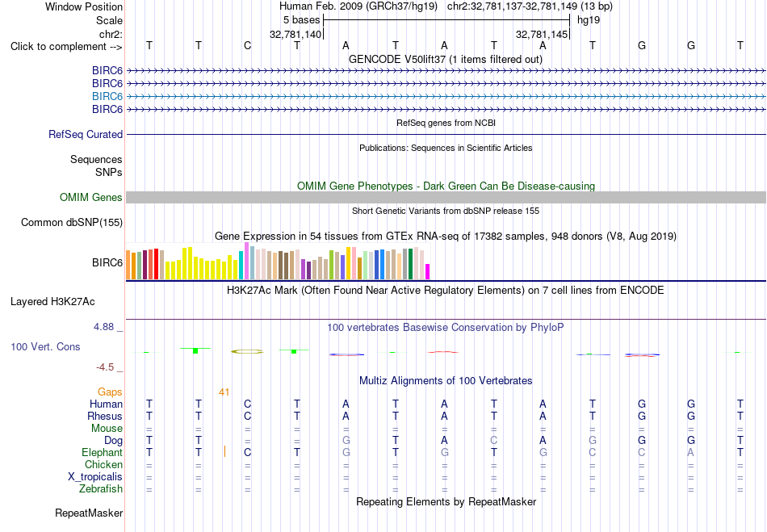The height and width of the screenshot is (532, 767).
Task: Click the gray OMIM Genes item bar
Action: point(446,197)
